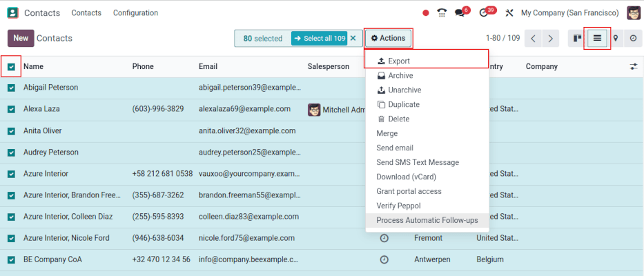Image resolution: width=644 pixels, height=276 pixels.
Task: Switch to Activity view
Action: [633, 39]
